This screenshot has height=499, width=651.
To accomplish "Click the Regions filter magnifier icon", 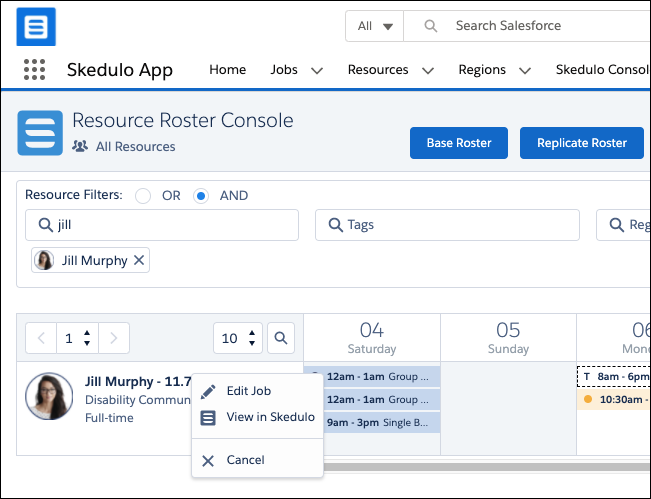I will 616,225.
